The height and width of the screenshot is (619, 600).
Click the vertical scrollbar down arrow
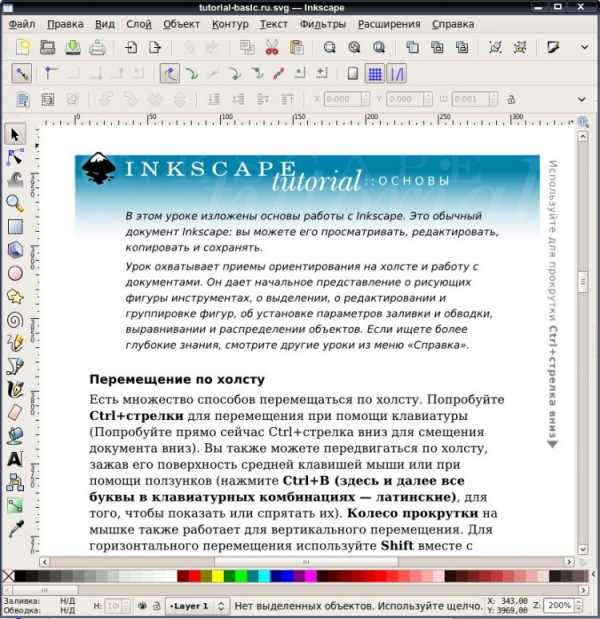pos(583,549)
